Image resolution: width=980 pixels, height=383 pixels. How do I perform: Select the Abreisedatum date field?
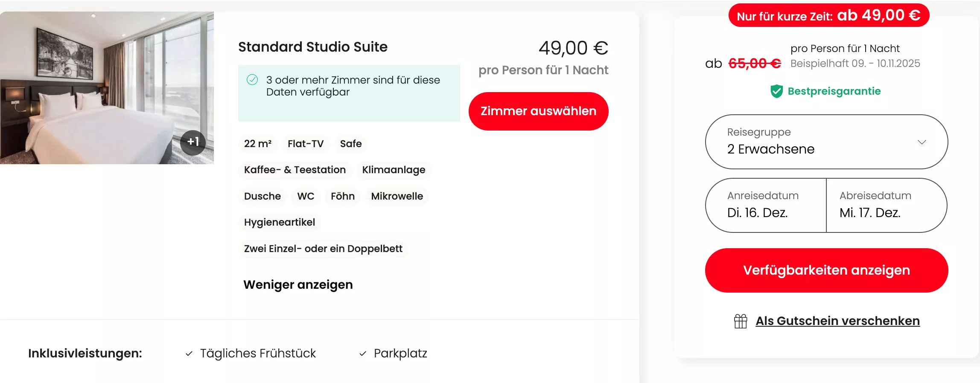(886, 206)
